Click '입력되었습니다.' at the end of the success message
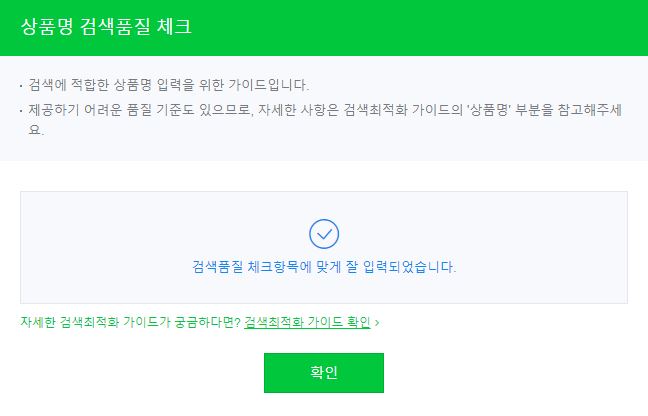The image size is (648, 416). pyautogui.click(x=409, y=266)
